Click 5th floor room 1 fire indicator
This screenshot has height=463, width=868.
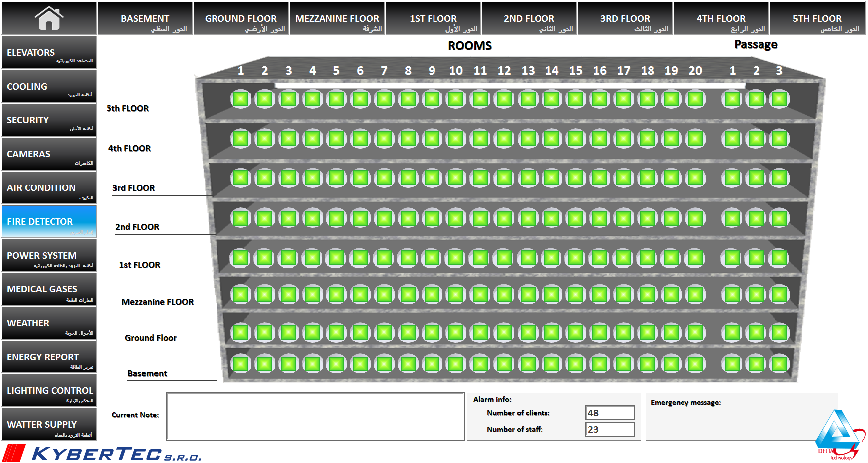coord(241,99)
